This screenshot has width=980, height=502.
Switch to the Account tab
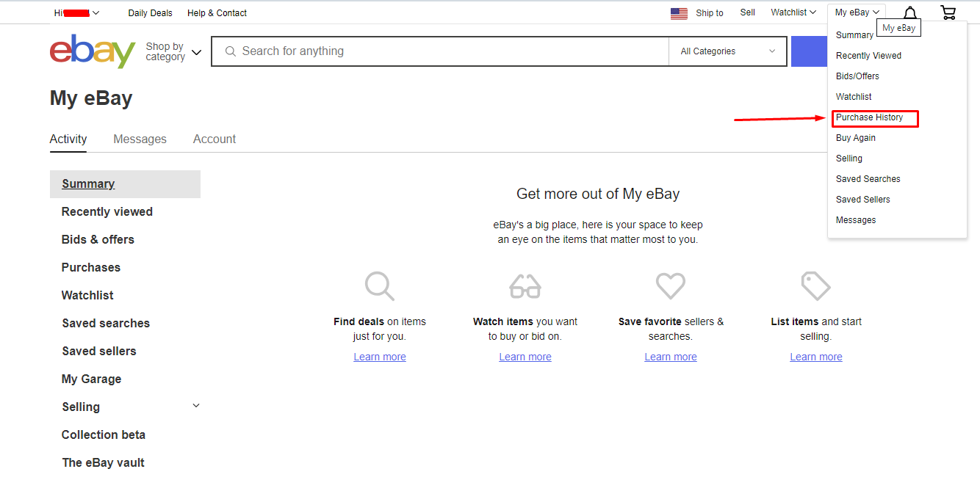214,139
